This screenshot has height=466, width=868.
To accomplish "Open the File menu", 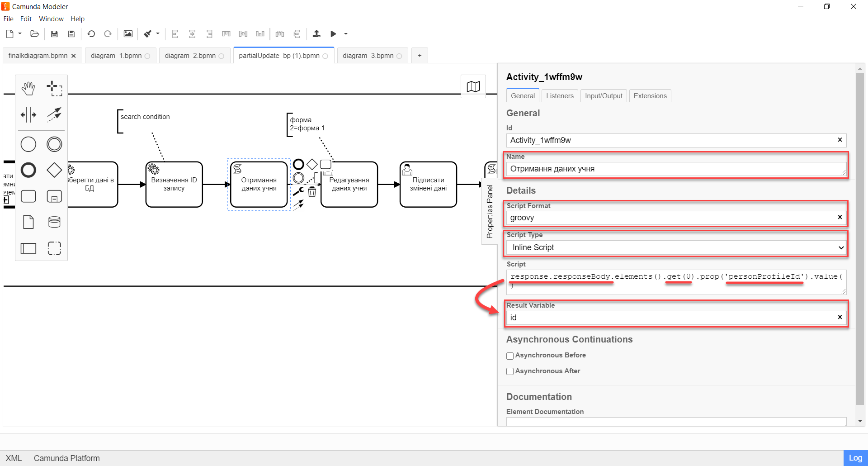I will (x=9, y=19).
